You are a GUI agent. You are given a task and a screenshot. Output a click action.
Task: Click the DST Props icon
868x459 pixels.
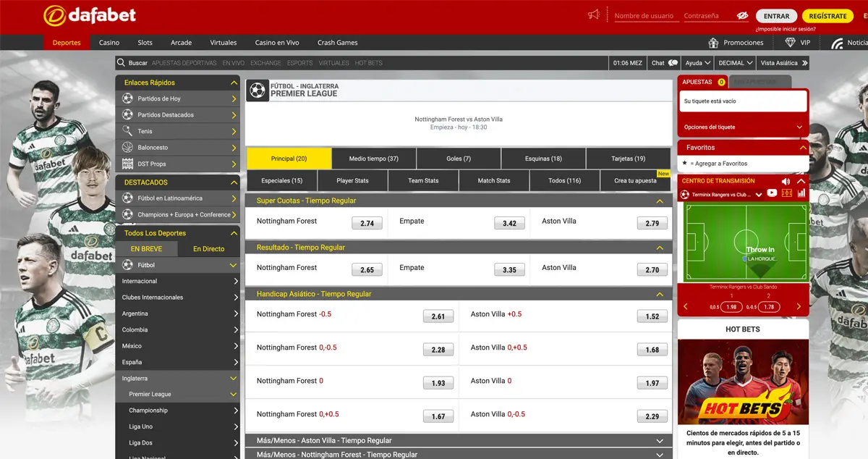pos(128,164)
